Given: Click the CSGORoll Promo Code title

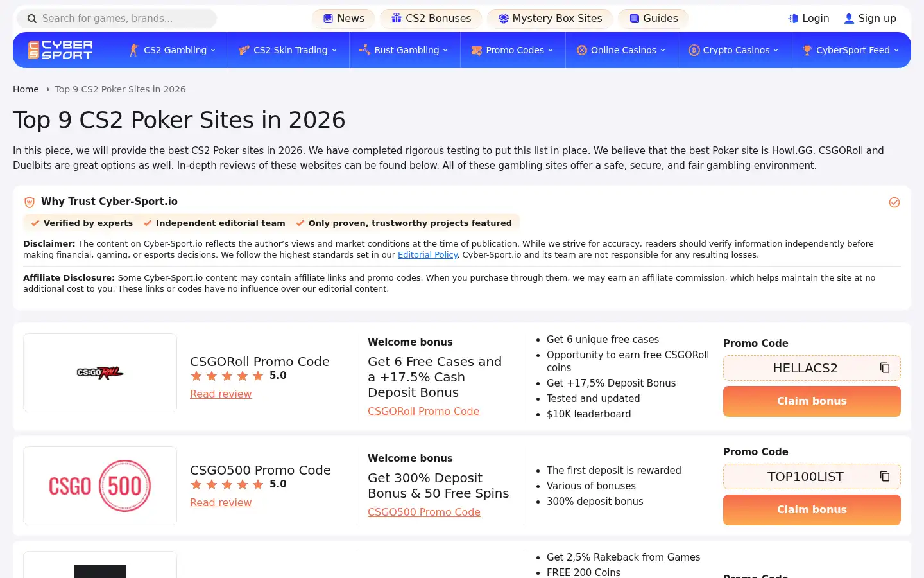Looking at the screenshot, I should pyautogui.click(x=260, y=362).
